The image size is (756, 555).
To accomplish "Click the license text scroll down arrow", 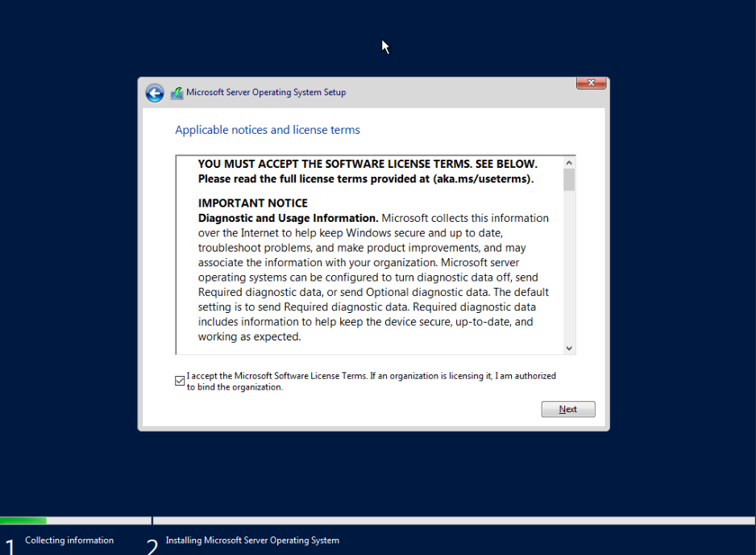I will 569,348.
